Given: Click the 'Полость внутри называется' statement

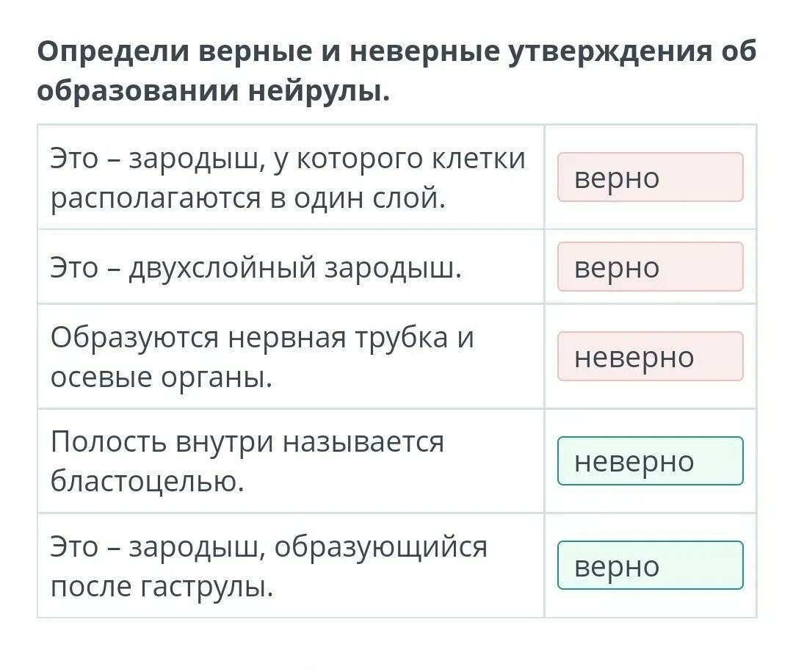Looking at the screenshot, I should click(247, 461).
